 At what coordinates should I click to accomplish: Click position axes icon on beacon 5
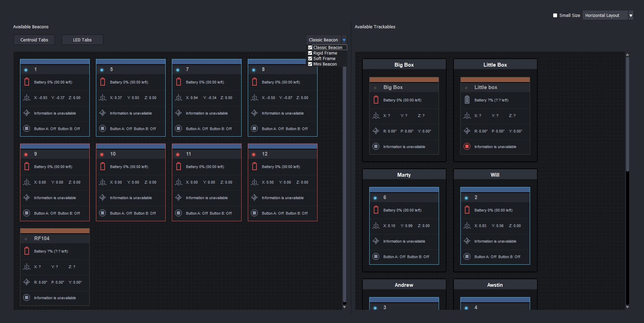click(103, 98)
